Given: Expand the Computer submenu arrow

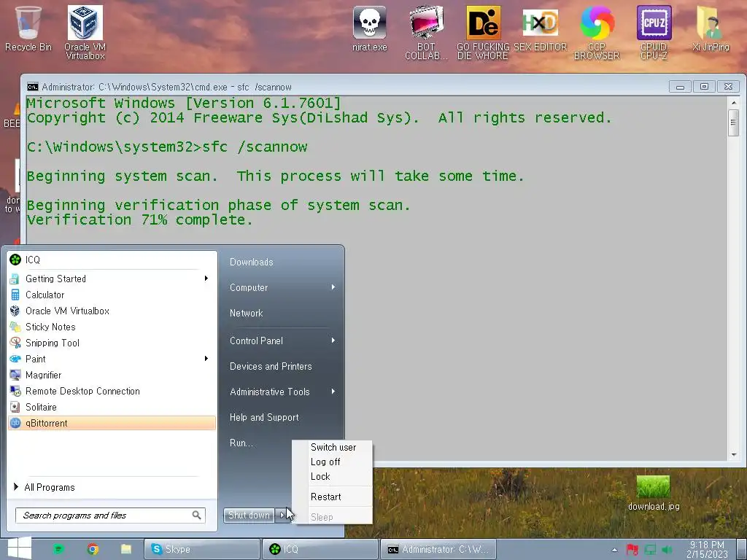Looking at the screenshot, I should (x=333, y=287).
